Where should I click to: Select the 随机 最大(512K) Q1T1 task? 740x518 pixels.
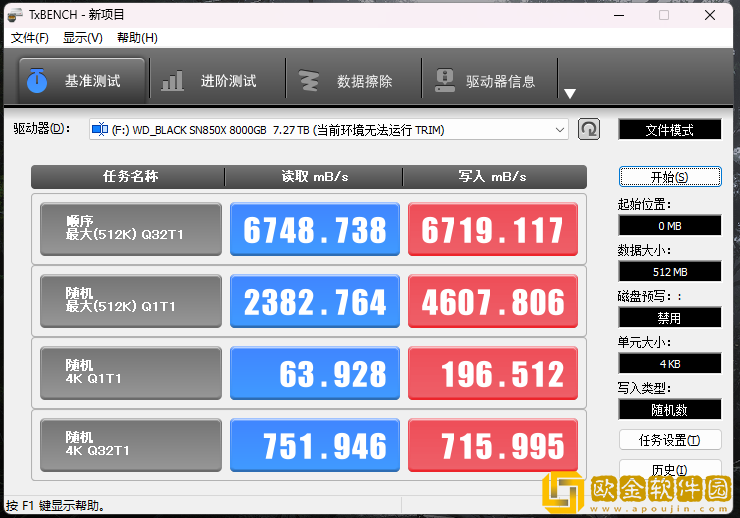tap(131, 301)
